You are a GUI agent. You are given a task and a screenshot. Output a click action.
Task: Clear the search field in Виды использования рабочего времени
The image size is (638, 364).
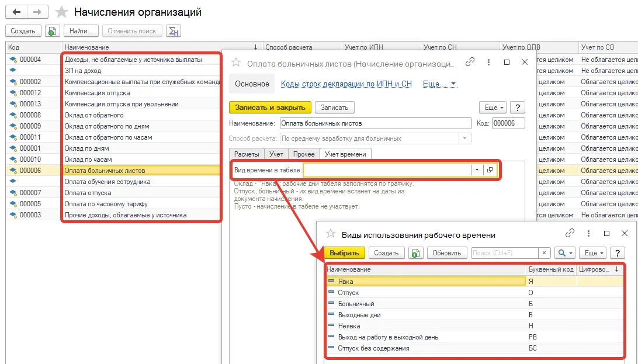(544, 253)
